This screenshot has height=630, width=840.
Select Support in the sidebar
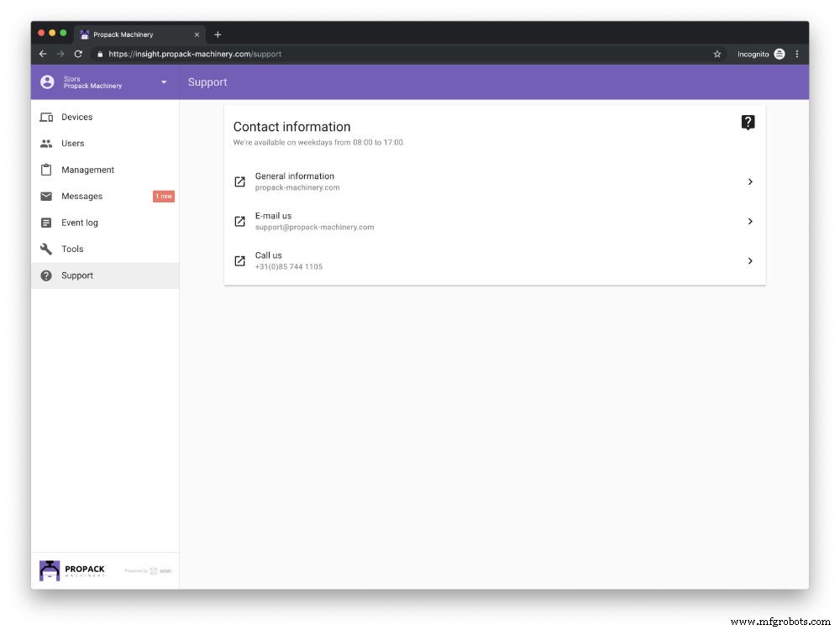[x=77, y=276]
